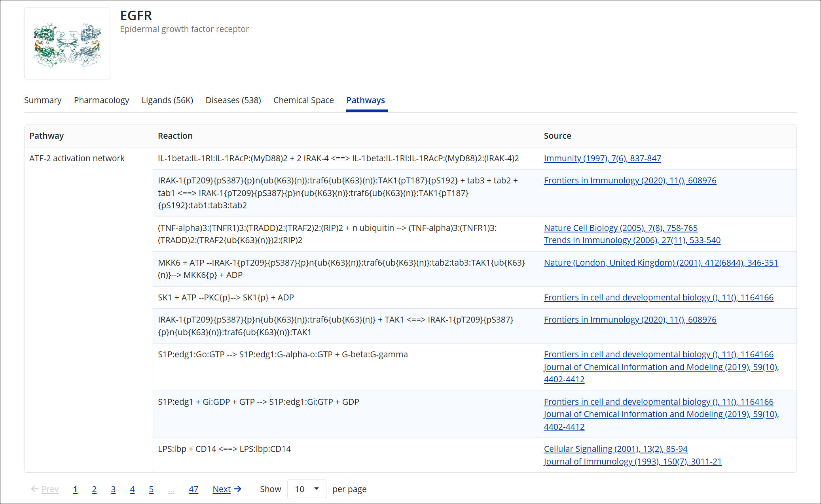
Task: Jump to last page 47
Action: (x=193, y=489)
